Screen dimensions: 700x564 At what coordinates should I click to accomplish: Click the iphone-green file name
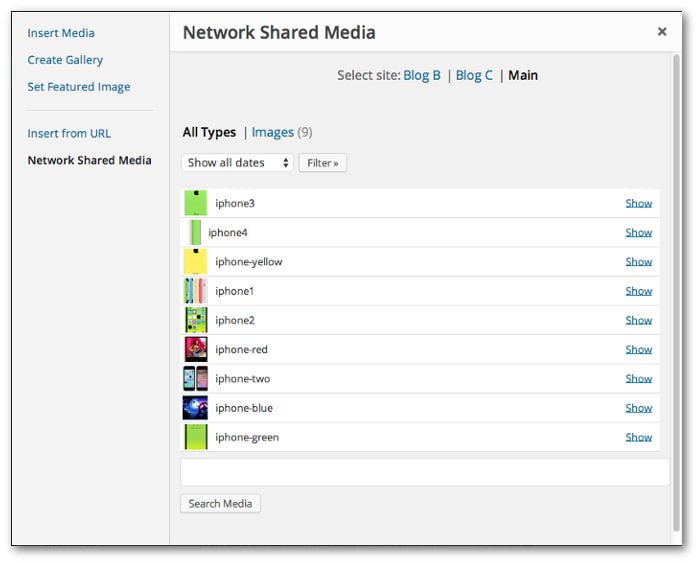coord(247,437)
